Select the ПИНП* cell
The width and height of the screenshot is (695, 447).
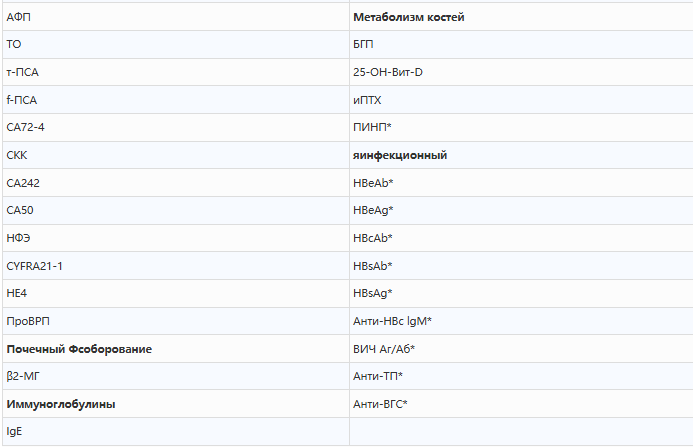[521, 127]
